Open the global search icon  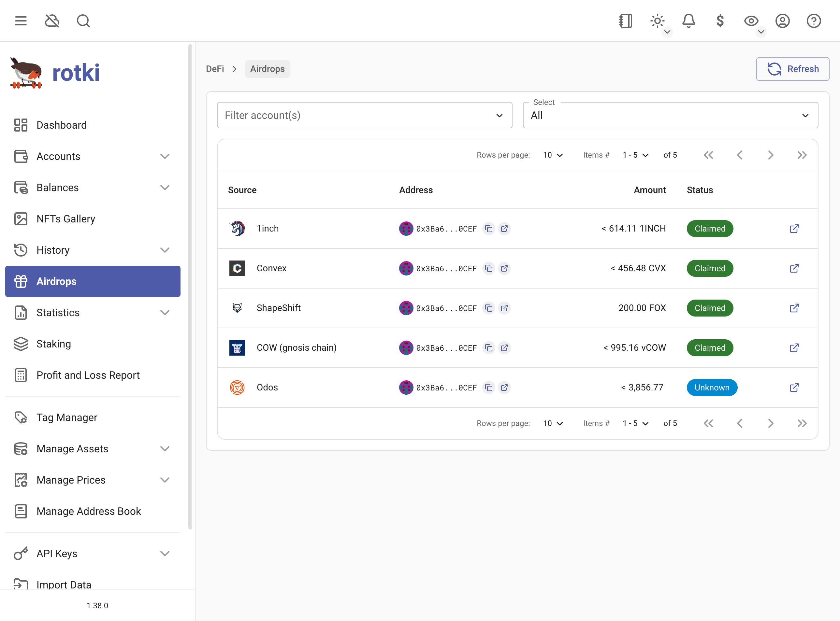(x=83, y=21)
